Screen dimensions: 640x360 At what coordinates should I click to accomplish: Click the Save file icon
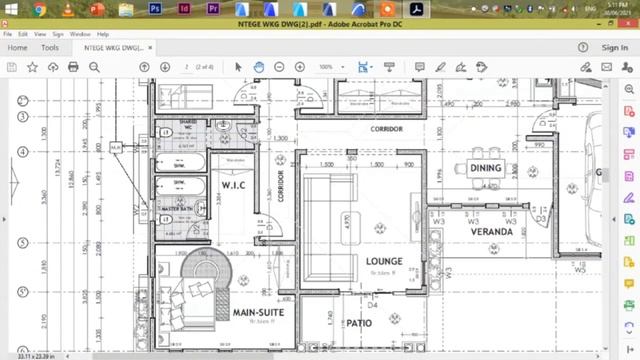tap(12, 67)
